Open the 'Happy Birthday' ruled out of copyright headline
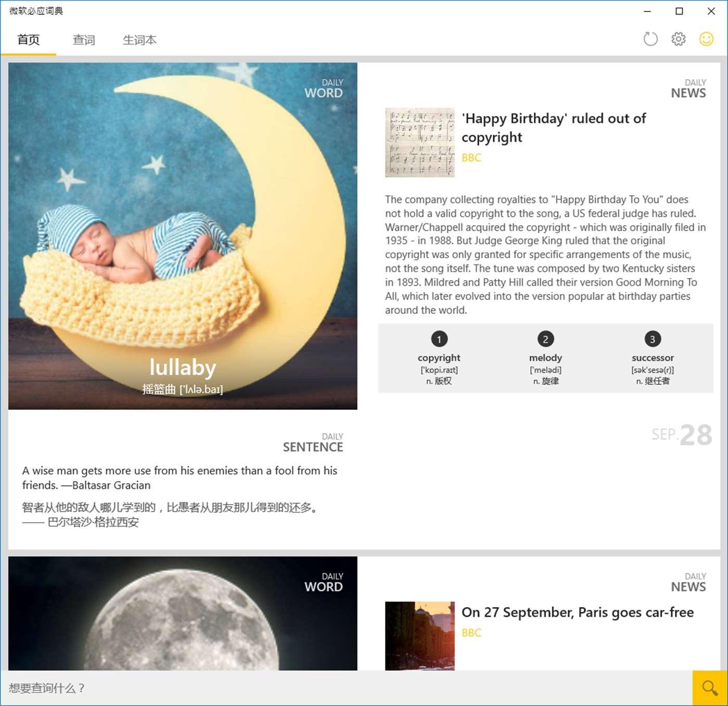This screenshot has width=728, height=706. (554, 128)
